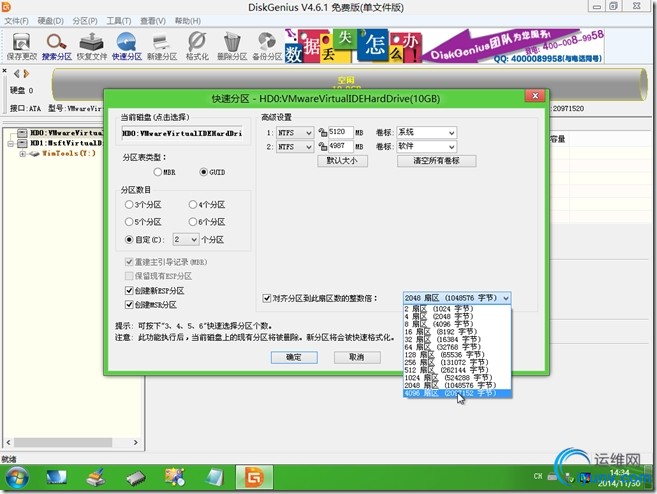Select the custom 自定(C) partition count option
Image resolution: width=657 pixels, height=494 pixels.
(145, 240)
